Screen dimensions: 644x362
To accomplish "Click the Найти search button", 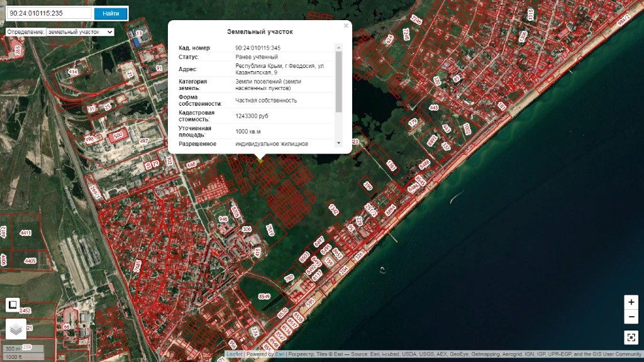I will [x=111, y=13].
